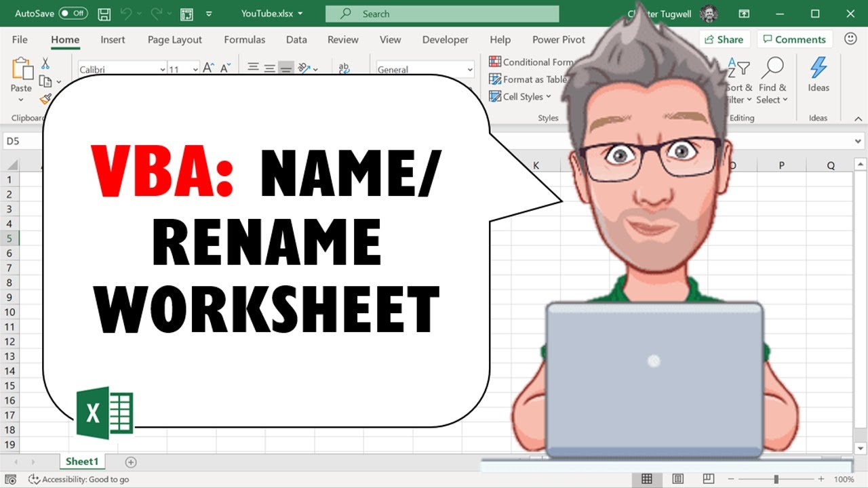Viewport: 868px width, 488px height.
Task: Click the tile-layout icon beside Redo
Action: pyautogui.click(x=187, y=14)
